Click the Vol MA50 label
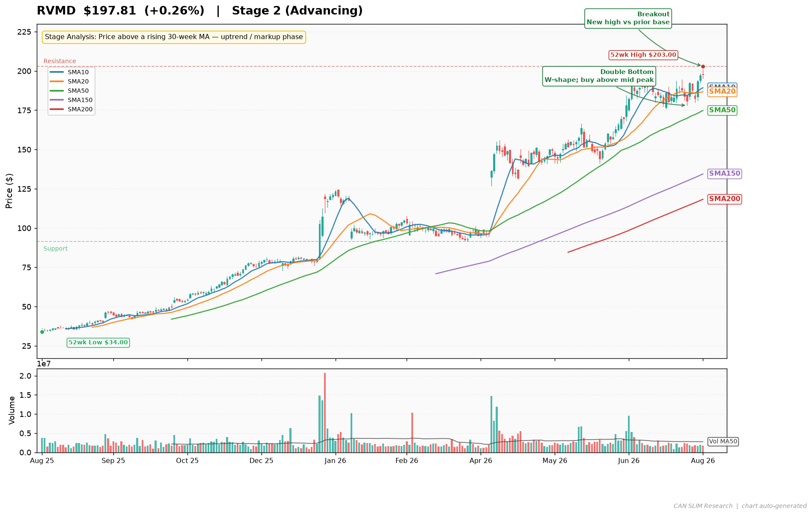812x515 pixels. (723, 441)
